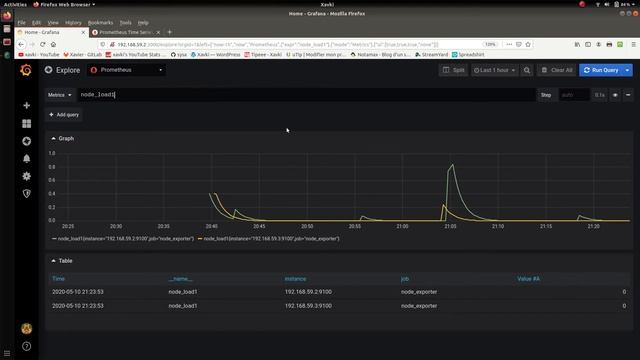The image size is (640, 360).
Task: Sort table by instance column header
Action: tap(295, 279)
